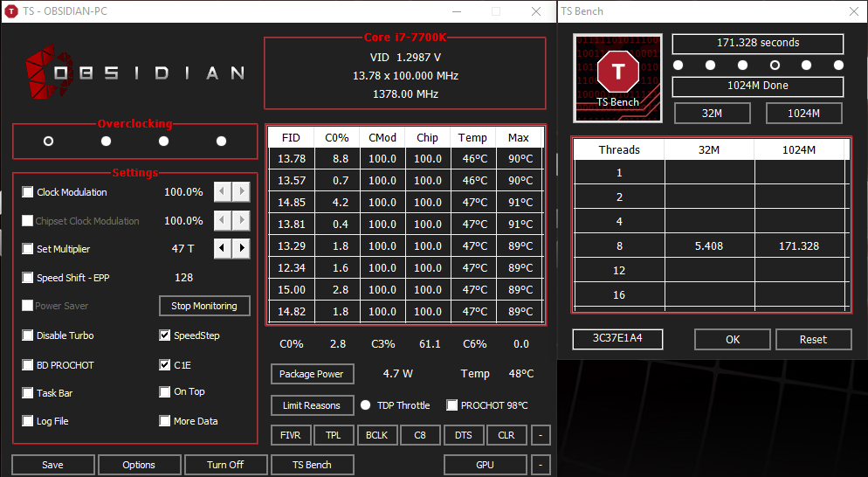Decrease Chipset Clock Modulation left arrow
The width and height of the screenshot is (868, 477).
tap(222, 220)
